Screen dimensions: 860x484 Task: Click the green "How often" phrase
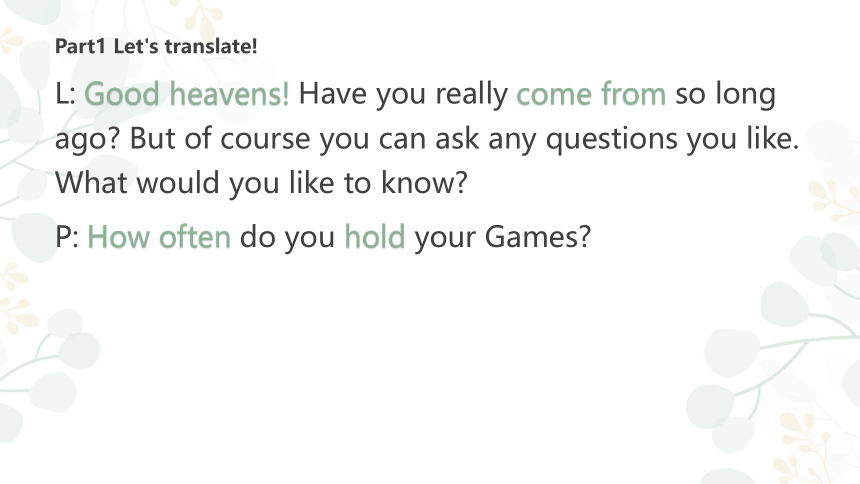point(159,237)
